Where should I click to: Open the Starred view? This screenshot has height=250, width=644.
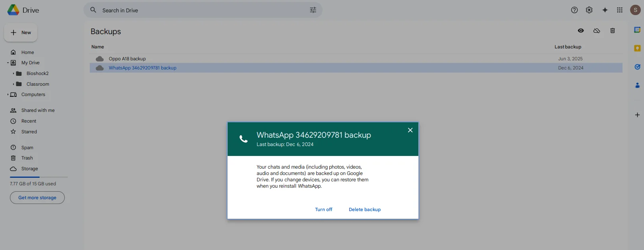coord(29,132)
